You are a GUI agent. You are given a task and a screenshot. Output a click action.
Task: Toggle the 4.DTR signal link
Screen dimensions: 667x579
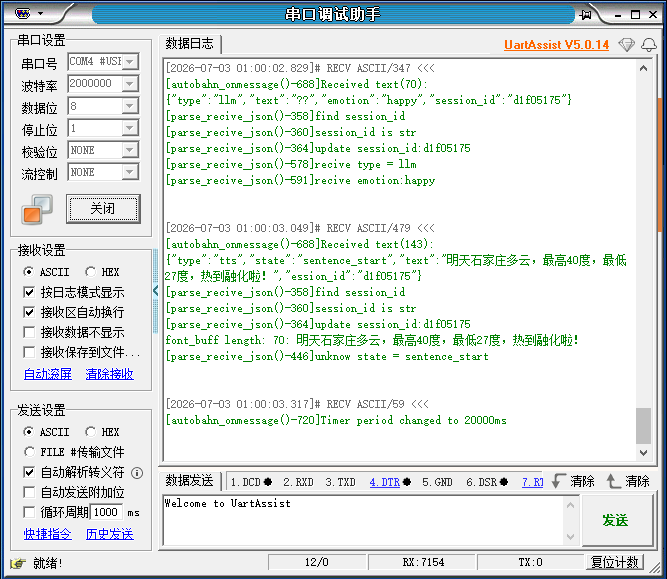pos(385,482)
